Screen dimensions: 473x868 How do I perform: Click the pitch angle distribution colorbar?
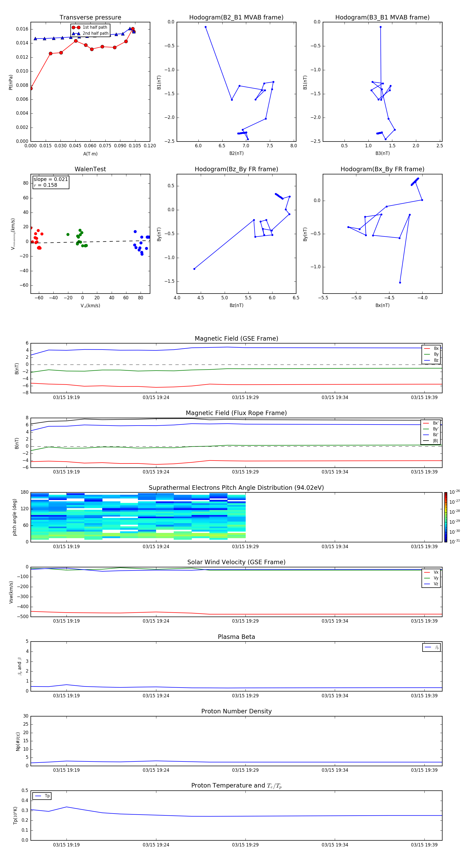click(445, 517)
